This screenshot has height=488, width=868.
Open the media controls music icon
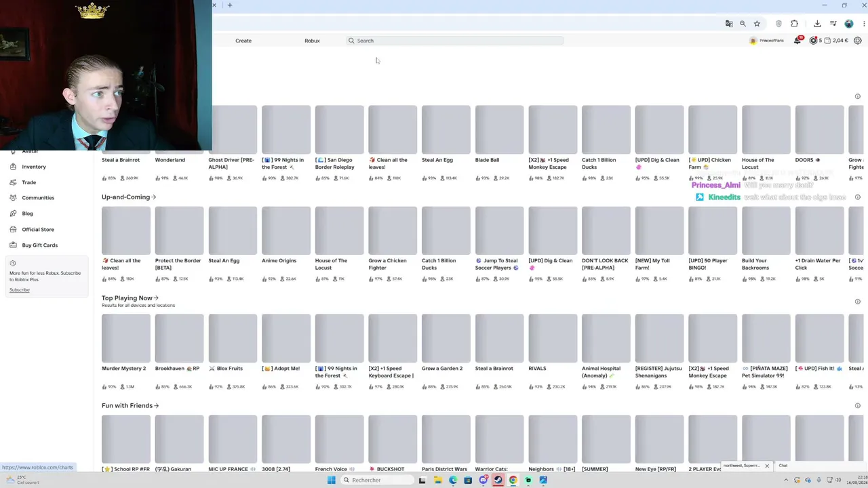click(833, 24)
